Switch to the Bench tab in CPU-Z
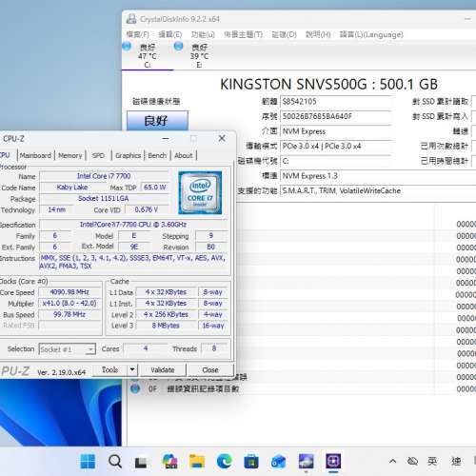This screenshot has height=476, width=476. (157, 155)
